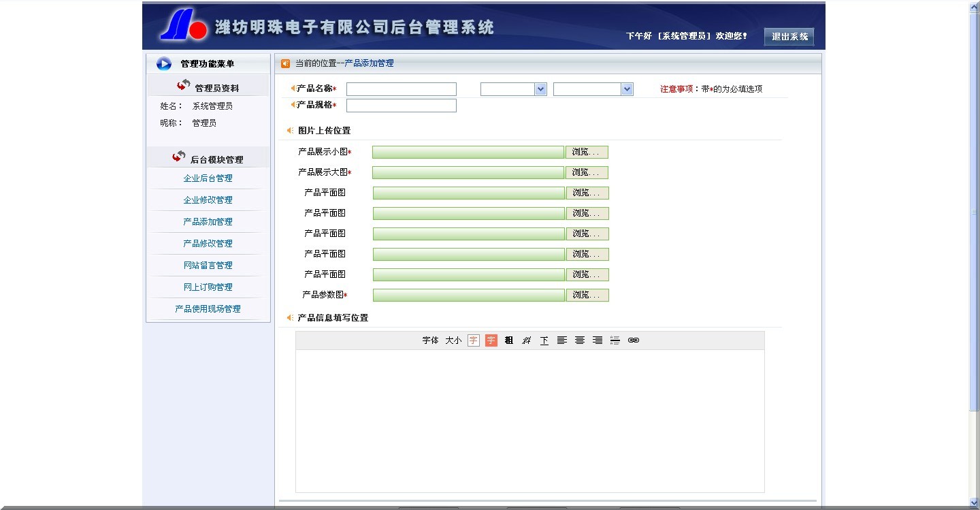
Task: Click the bold (粗) formatting icon
Action: point(508,340)
